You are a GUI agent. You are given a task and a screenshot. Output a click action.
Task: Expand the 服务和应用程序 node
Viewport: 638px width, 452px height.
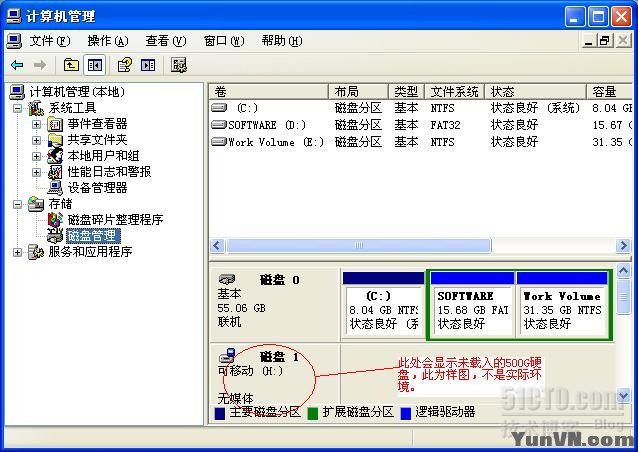pos(17,252)
